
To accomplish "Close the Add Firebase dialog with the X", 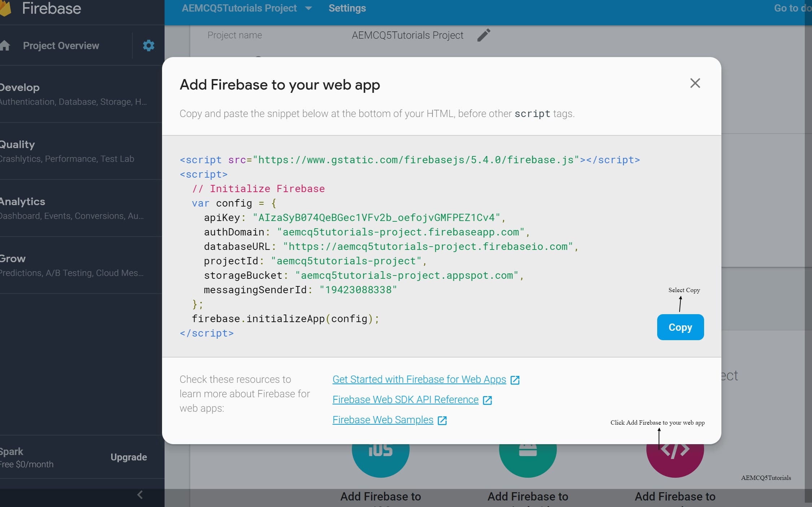I will (x=695, y=83).
